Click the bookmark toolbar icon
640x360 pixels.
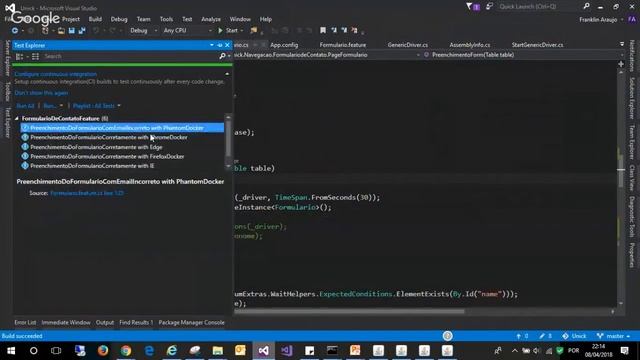(323, 30)
